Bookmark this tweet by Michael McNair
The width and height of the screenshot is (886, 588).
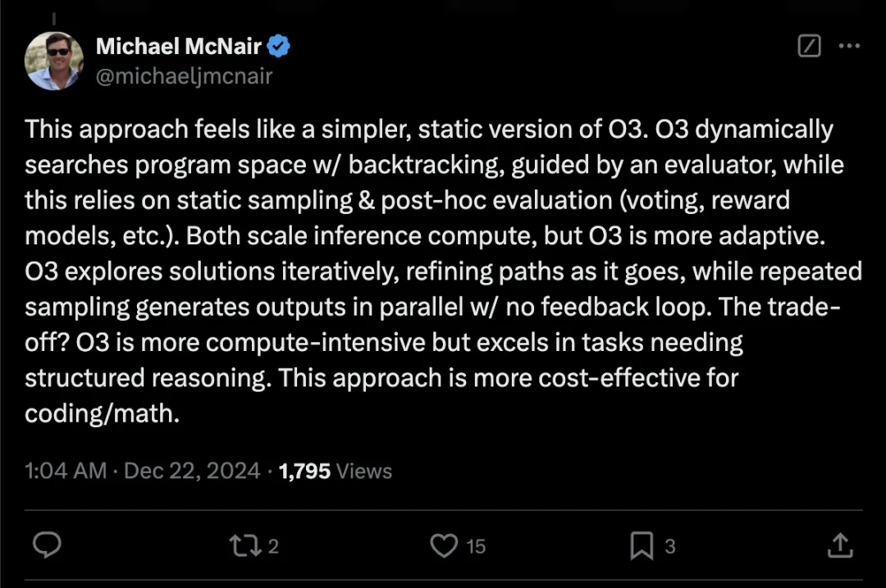(x=642, y=545)
